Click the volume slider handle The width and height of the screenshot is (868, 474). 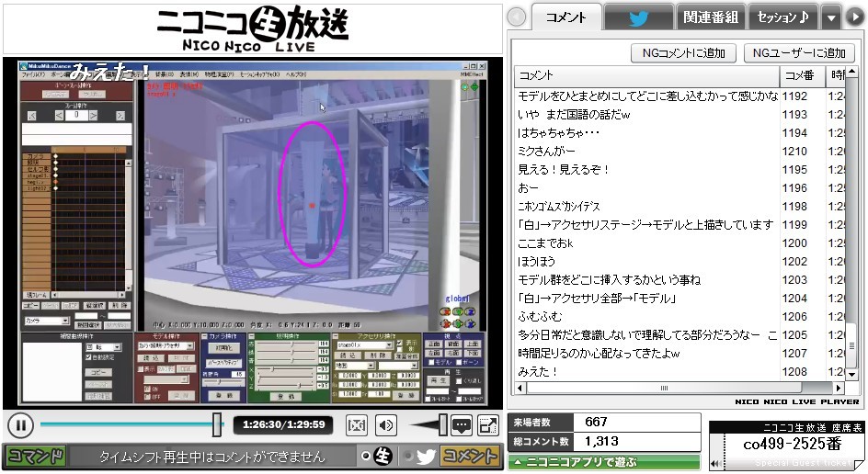tap(443, 424)
